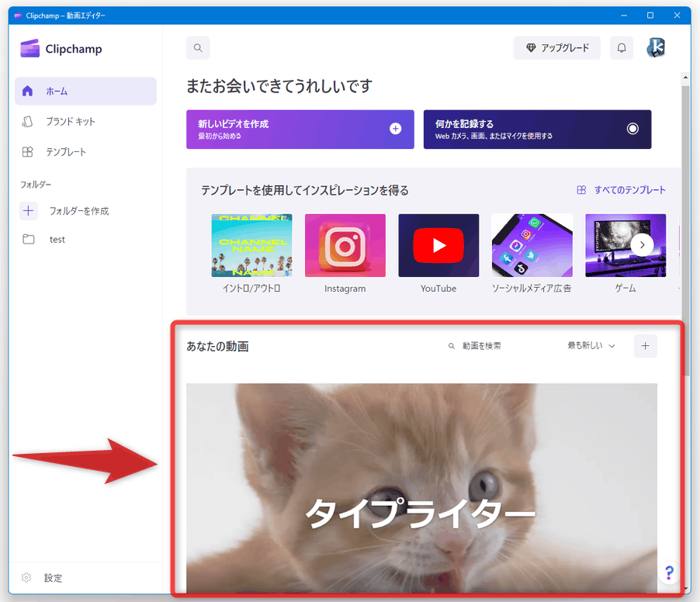Screen dimensions: 700x602
Task: Open the タイプライター kitten video
Action: (421, 488)
